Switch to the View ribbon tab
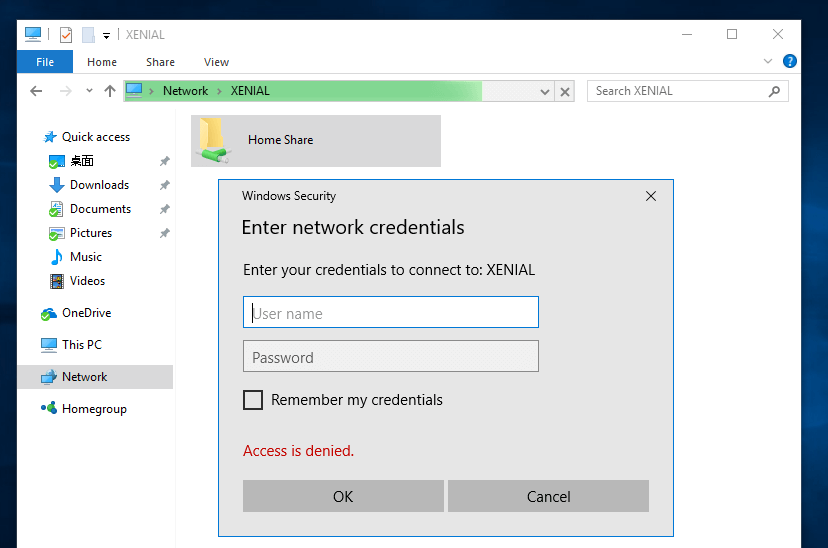Viewport: 828px width, 548px height. coord(216,62)
